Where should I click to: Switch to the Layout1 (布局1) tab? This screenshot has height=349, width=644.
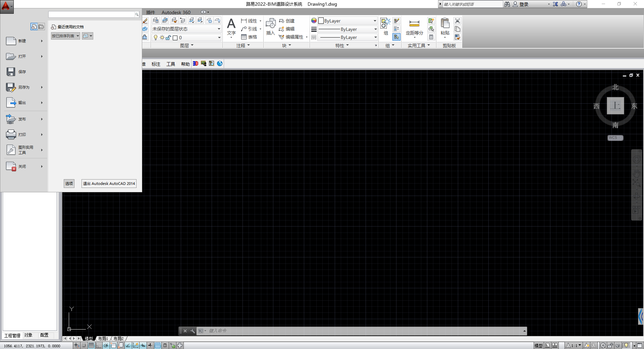tap(103, 339)
